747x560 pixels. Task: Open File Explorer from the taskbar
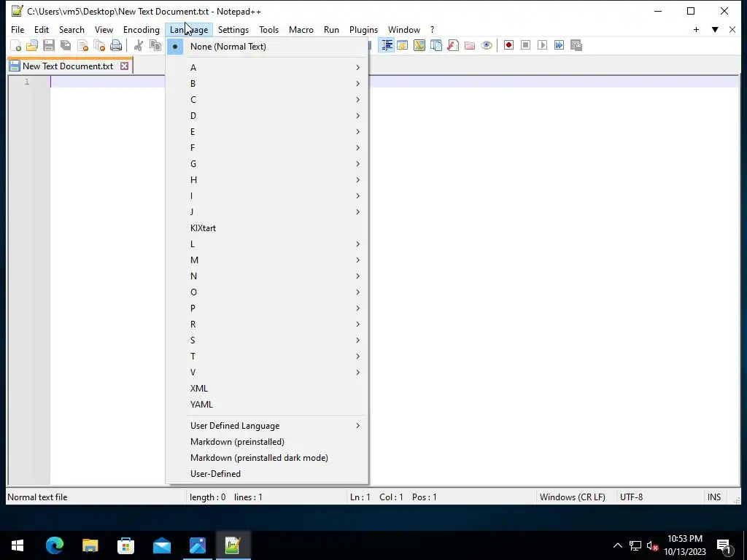tap(90, 545)
